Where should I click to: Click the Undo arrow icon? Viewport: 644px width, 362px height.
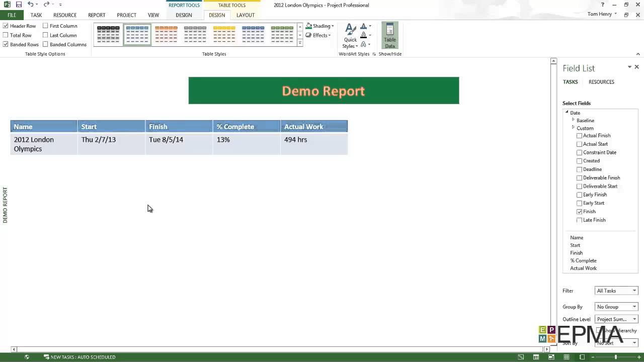pyautogui.click(x=30, y=5)
